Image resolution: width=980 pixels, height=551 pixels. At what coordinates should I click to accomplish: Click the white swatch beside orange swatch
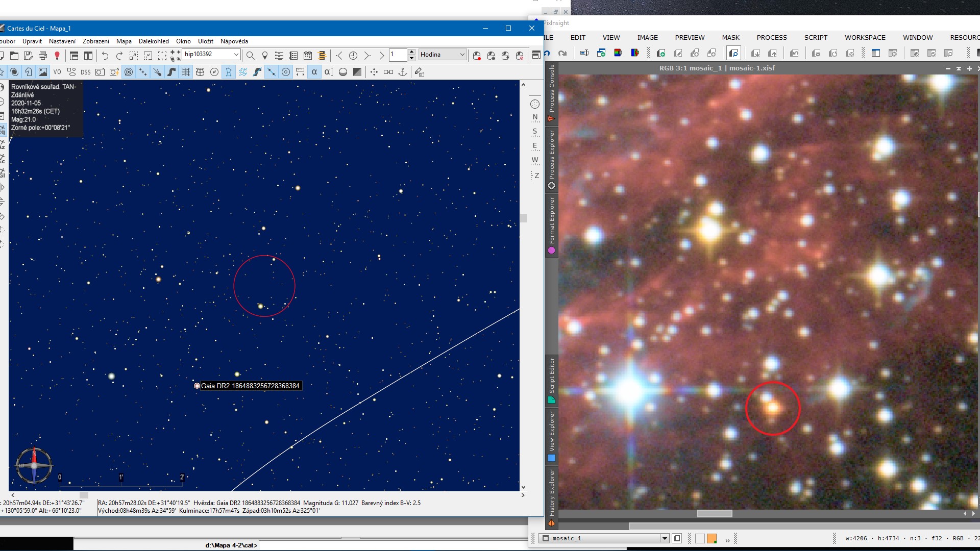pyautogui.click(x=700, y=538)
